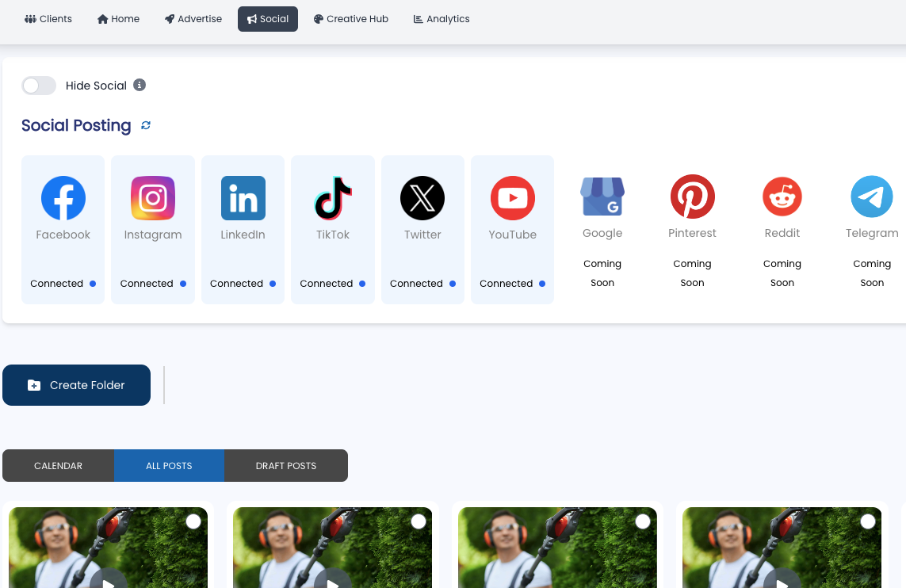Click Coming Soon under Google
This screenshot has width=906, height=588.
(x=602, y=273)
